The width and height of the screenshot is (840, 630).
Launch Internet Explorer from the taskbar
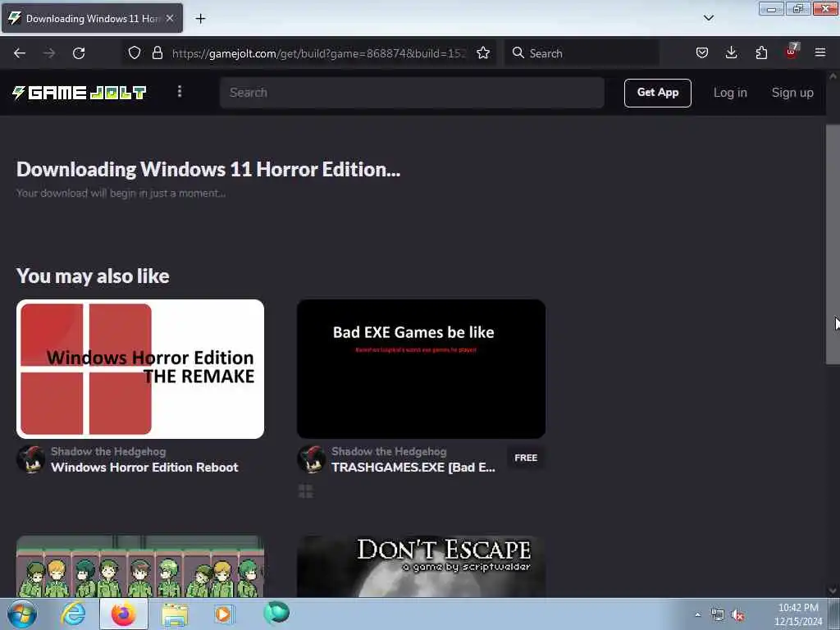coord(73,614)
